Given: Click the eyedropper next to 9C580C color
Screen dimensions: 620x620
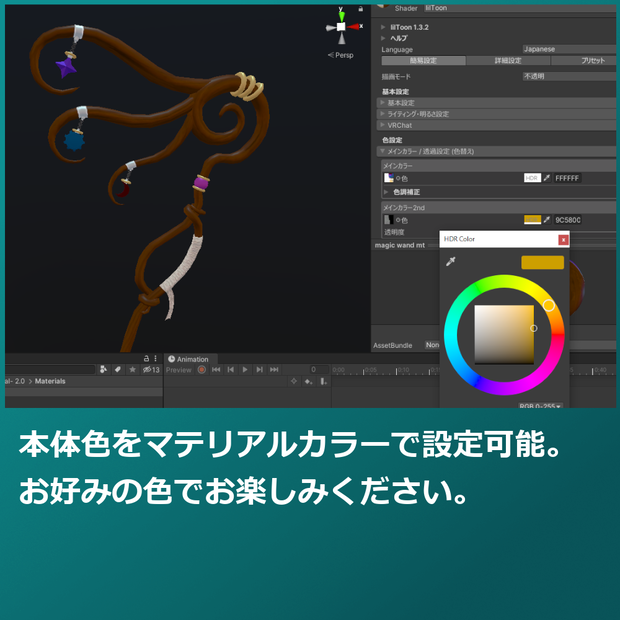Looking at the screenshot, I should pyautogui.click(x=547, y=219).
